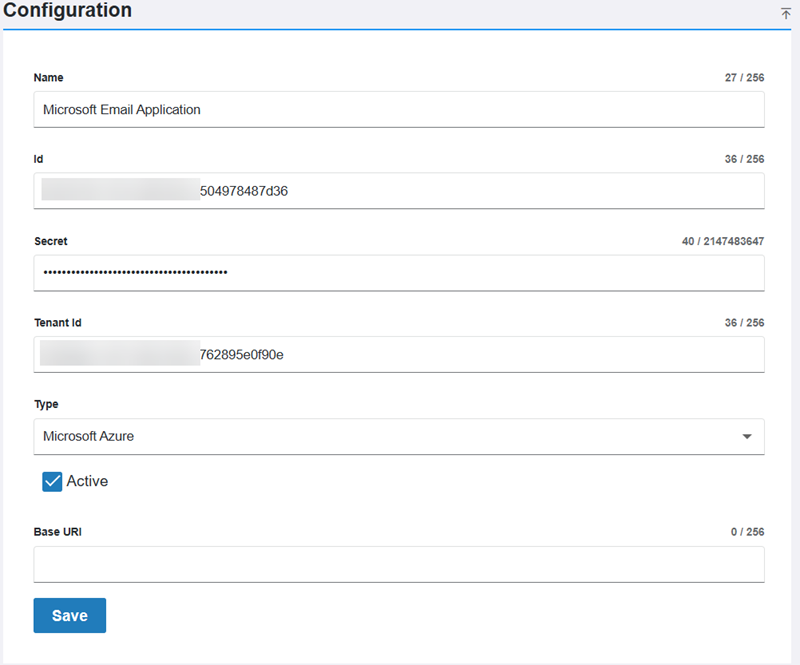Focus the Id input field
This screenshot has height=665, width=800.
399,191
